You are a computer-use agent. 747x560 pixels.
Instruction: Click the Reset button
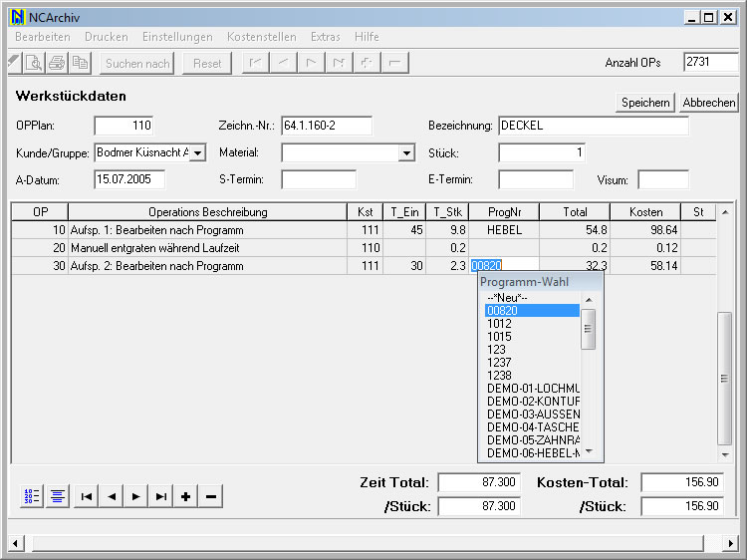click(x=207, y=64)
